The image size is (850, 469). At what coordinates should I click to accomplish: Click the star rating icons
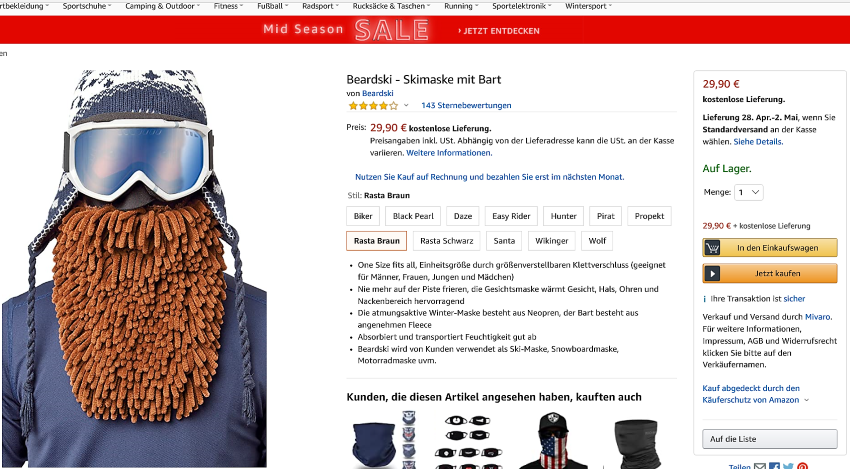[x=373, y=106]
